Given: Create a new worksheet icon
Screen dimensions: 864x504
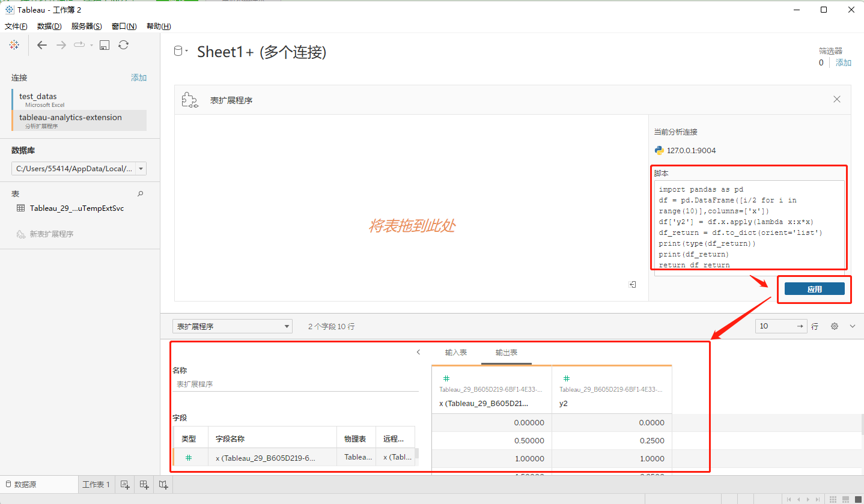Looking at the screenshot, I should pyautogui.click(x=125, y=484).
